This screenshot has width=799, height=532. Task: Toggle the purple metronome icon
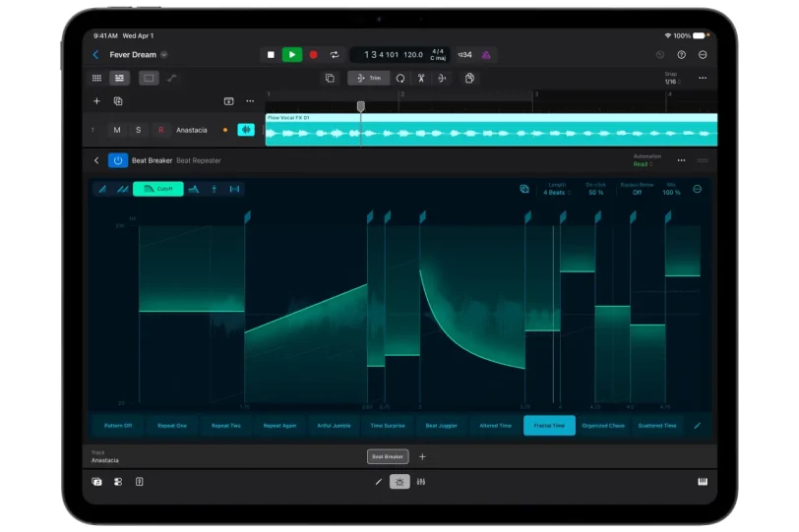click(x=486, y=54)
